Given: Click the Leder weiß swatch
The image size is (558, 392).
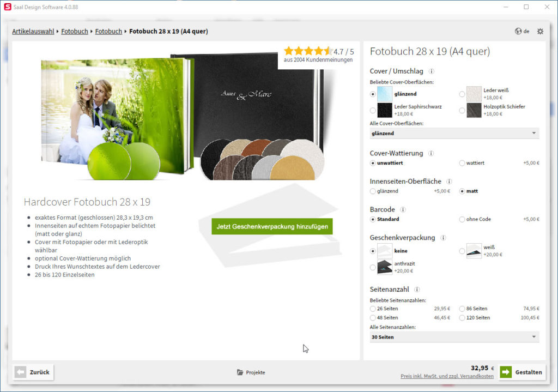Looking at the screenshot, I should point(474,94).
